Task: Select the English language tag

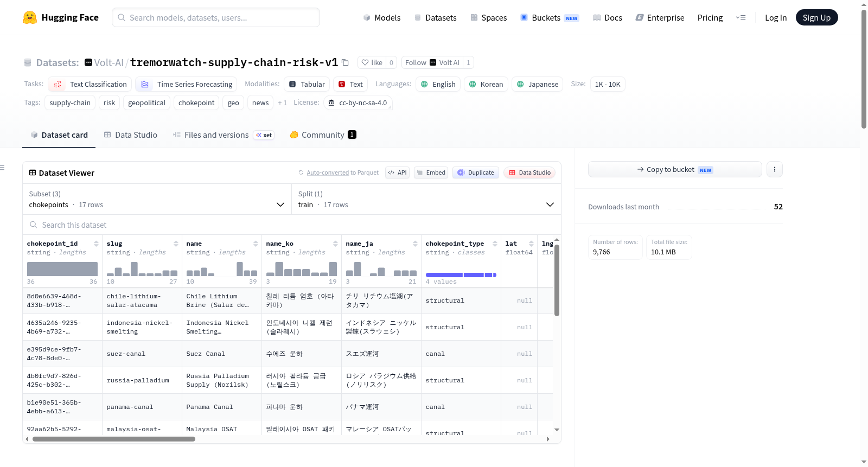Action: [x=438, y=84]
